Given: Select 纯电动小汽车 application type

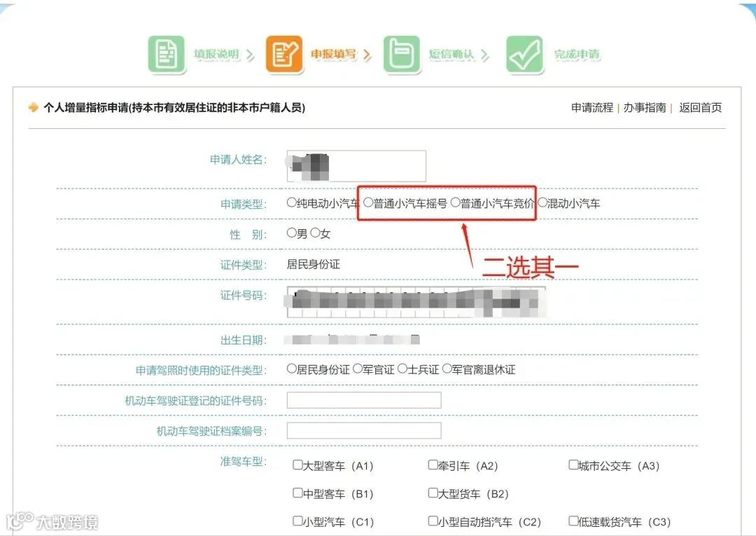Looking at the screenshot, I should (290, 202).
